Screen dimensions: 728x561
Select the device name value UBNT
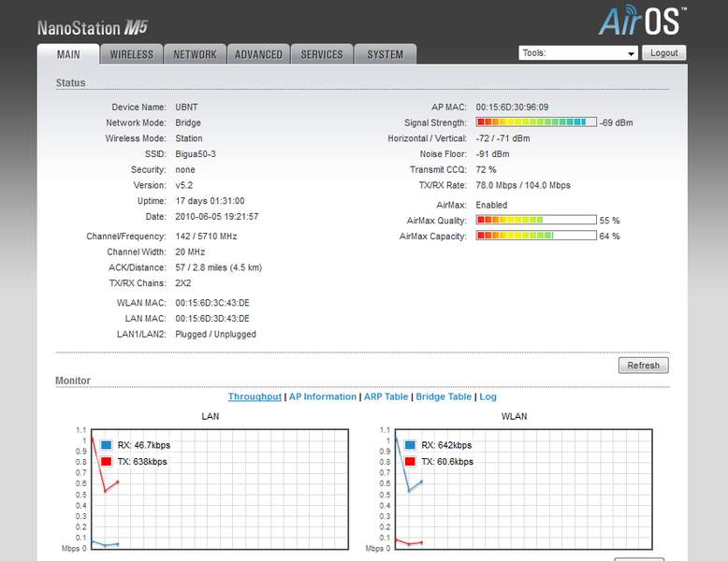[186, 108]
